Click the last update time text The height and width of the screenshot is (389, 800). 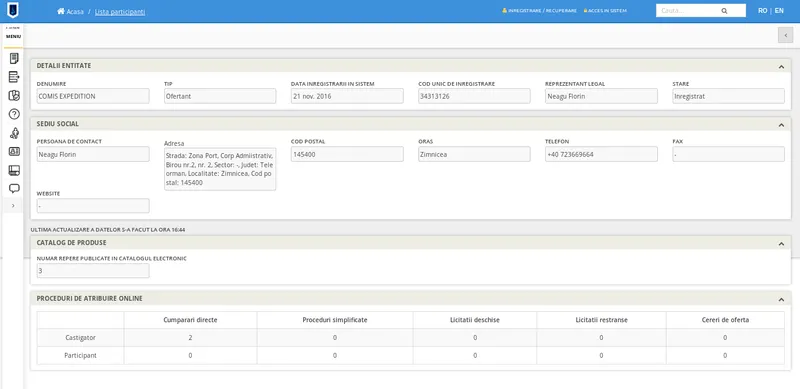[108, 230]
